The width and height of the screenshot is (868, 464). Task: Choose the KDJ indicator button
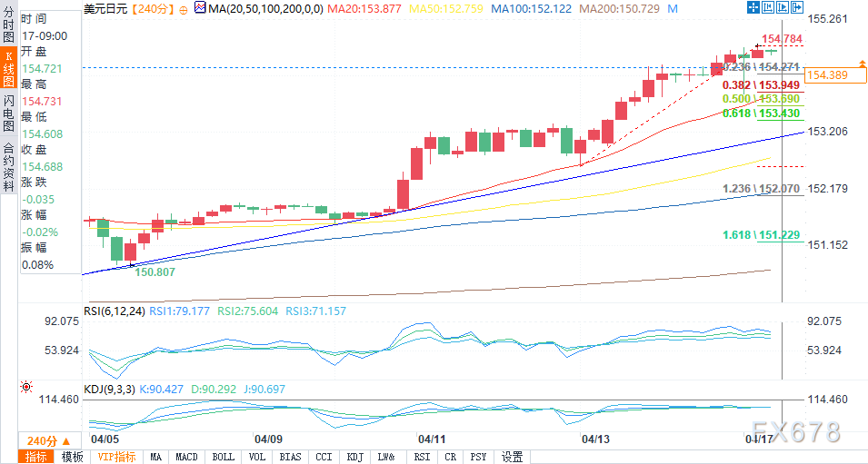point(354,457)
